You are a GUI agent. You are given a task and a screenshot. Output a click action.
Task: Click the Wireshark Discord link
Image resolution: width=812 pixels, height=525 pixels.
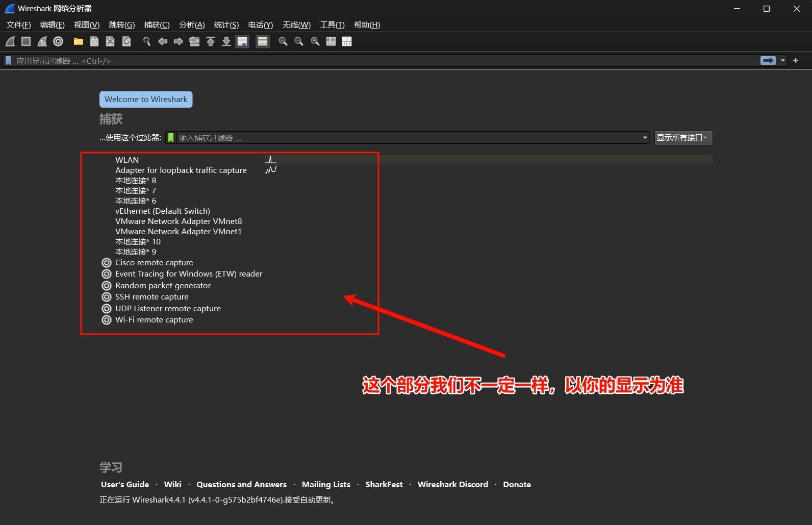(452, 485)
